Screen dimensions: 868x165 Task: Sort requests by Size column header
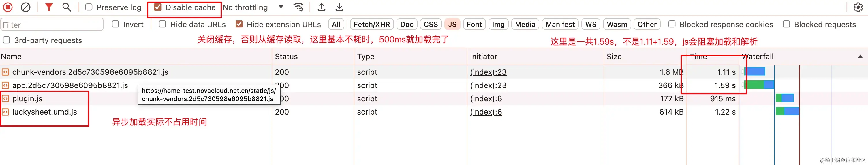pyautogui.click(x=614, y=57)
